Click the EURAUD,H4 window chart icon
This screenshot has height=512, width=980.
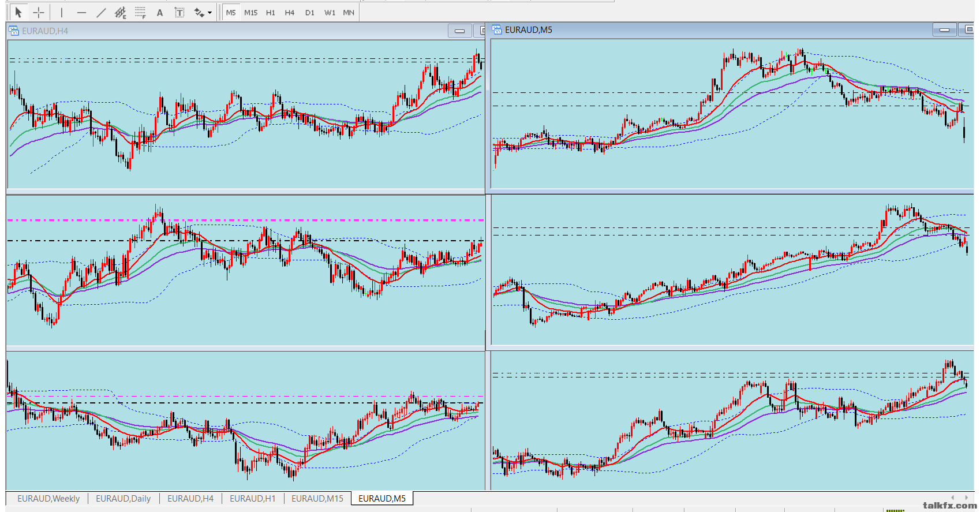14,31
